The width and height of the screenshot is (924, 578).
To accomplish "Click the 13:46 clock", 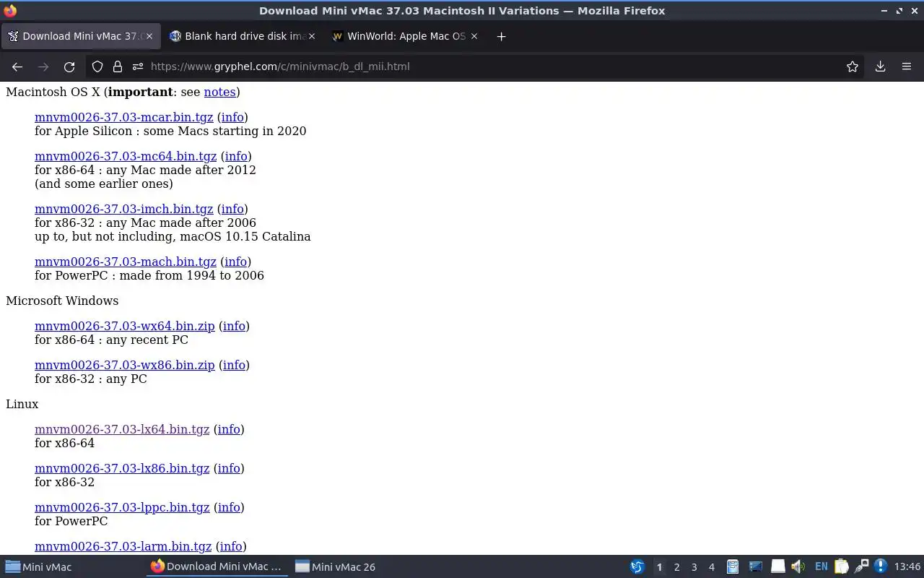I will click(x=907, y=567).
